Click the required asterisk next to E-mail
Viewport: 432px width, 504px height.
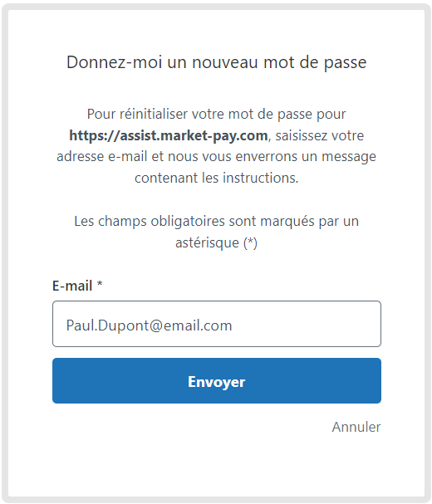[100, 284]
